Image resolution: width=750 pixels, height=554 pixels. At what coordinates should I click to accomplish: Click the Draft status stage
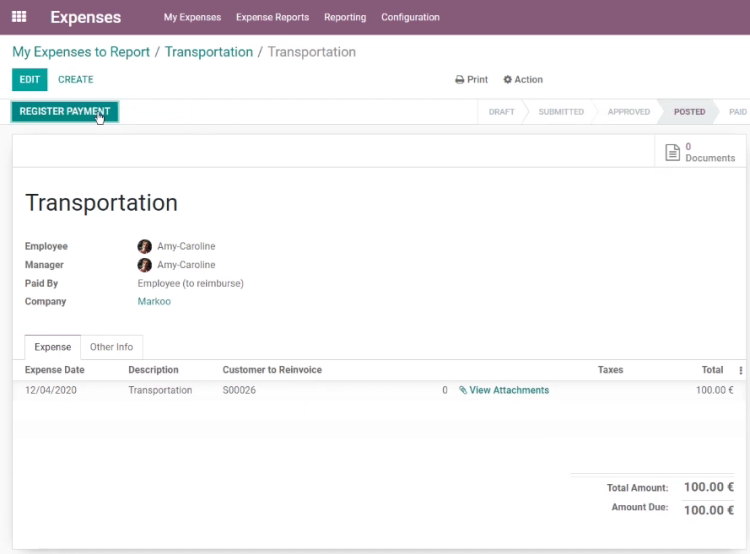pyautogui.click(x=501, y=111)
